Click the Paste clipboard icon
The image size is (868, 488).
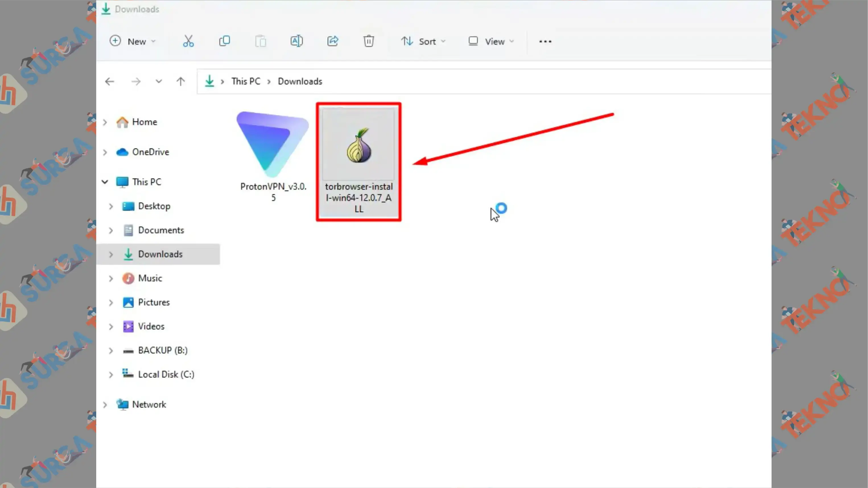point(261,41)
